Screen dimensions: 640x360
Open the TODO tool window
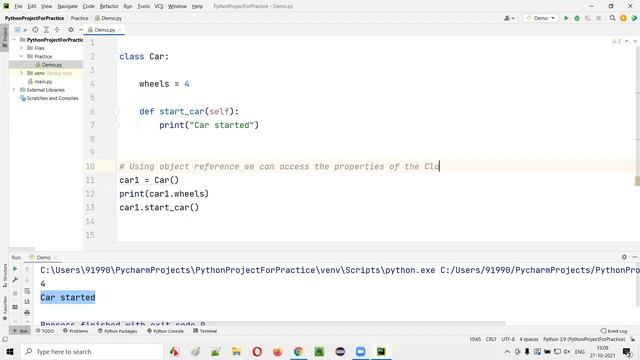tap(45, 331)
